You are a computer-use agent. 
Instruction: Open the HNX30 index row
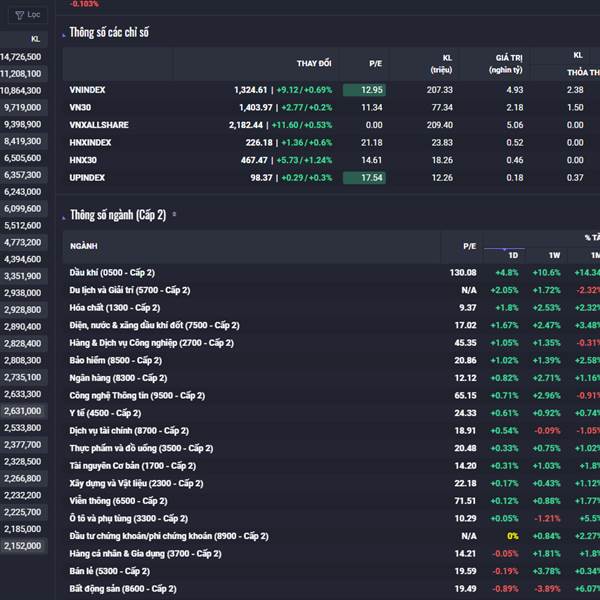point(331,160)
